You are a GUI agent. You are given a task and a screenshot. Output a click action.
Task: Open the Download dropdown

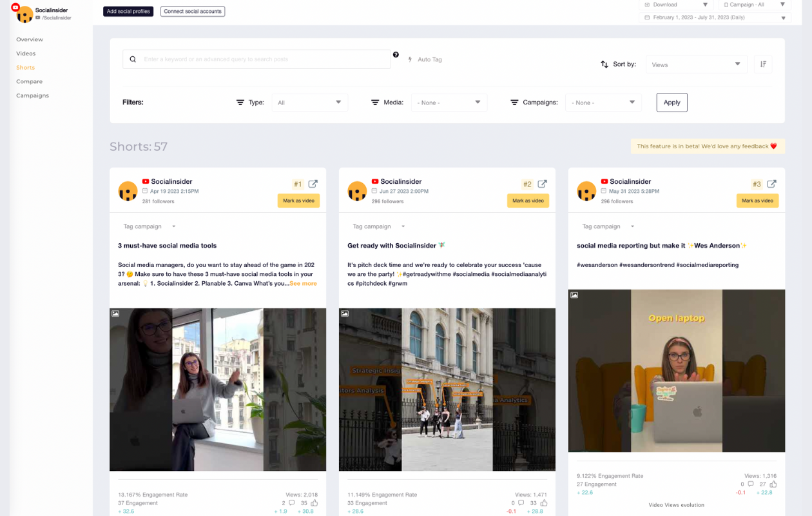(676, 5)
